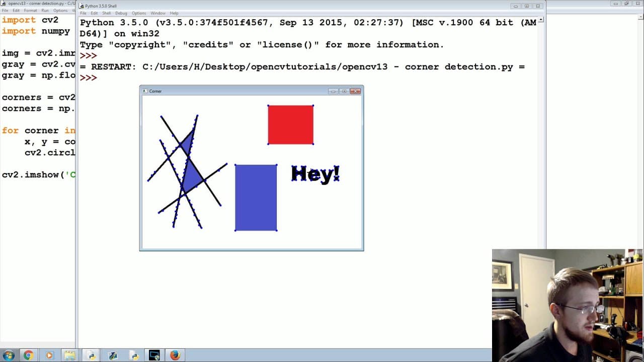Screen dimensions: 644x362
Task: Close the editor window behind the shell
Action: (x=638, y=4)
